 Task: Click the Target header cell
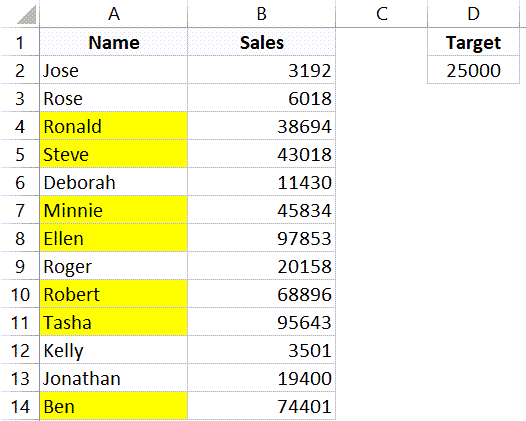click(x=473, y=42)
